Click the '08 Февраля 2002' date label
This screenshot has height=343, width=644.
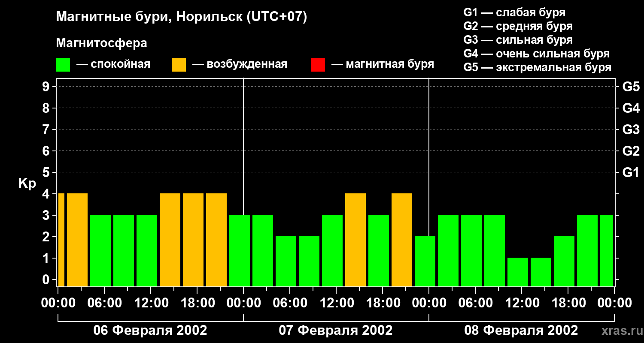pos(521,331)
